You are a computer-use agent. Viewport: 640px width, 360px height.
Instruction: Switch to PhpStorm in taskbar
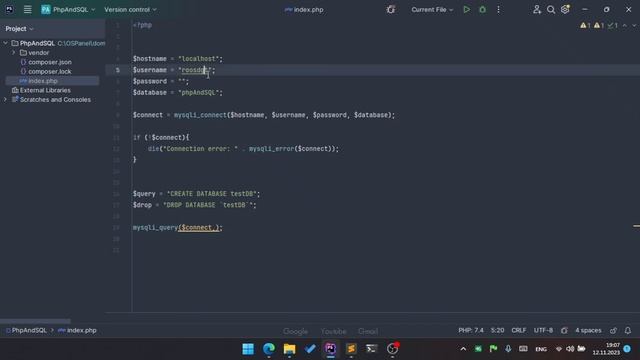(x=331, y=349)
